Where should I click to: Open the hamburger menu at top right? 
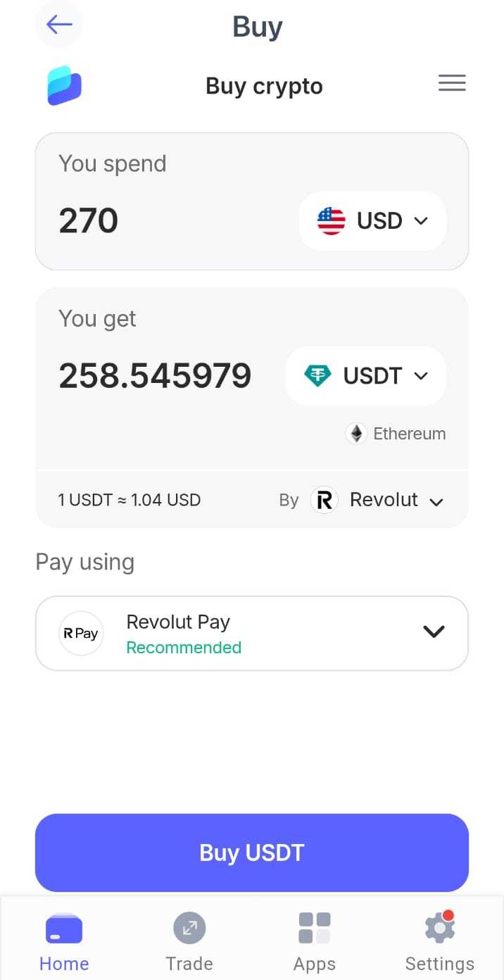[452, 82]
